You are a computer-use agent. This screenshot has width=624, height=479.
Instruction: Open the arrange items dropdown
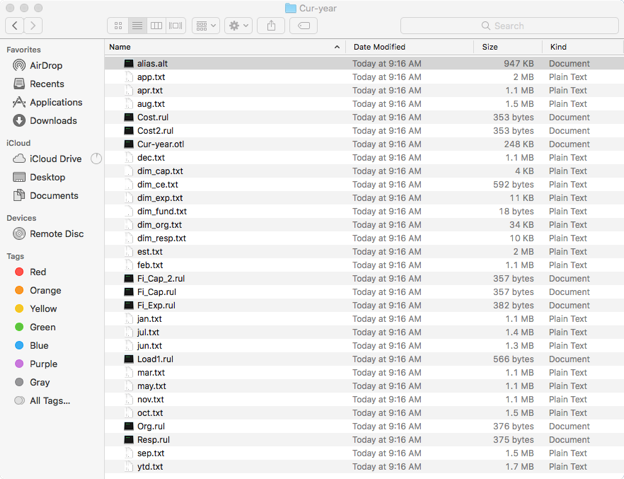tap(205, 26)
